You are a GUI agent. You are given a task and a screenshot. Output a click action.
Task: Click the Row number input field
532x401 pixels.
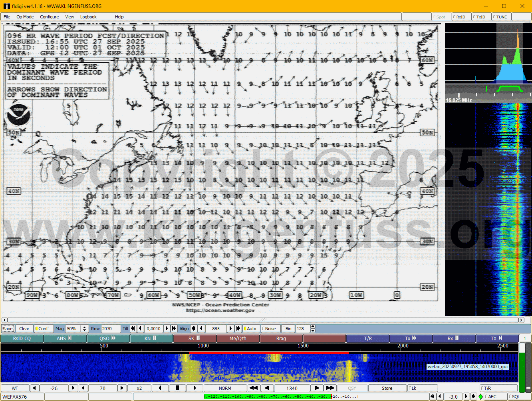pyautogui.click(x=110, y=329)
